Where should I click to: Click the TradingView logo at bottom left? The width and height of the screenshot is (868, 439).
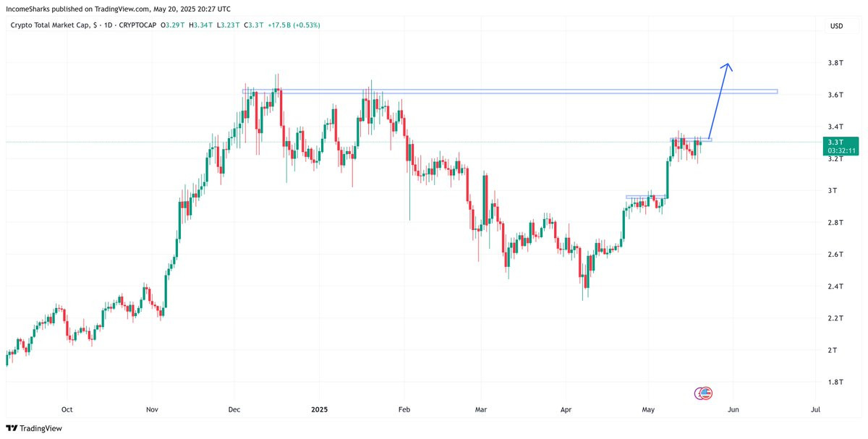(35, 428)
